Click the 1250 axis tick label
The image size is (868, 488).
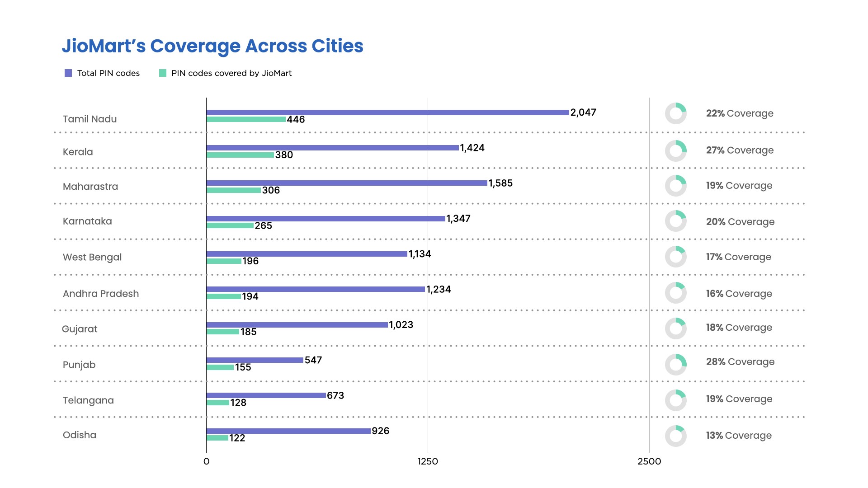(428, 461)
